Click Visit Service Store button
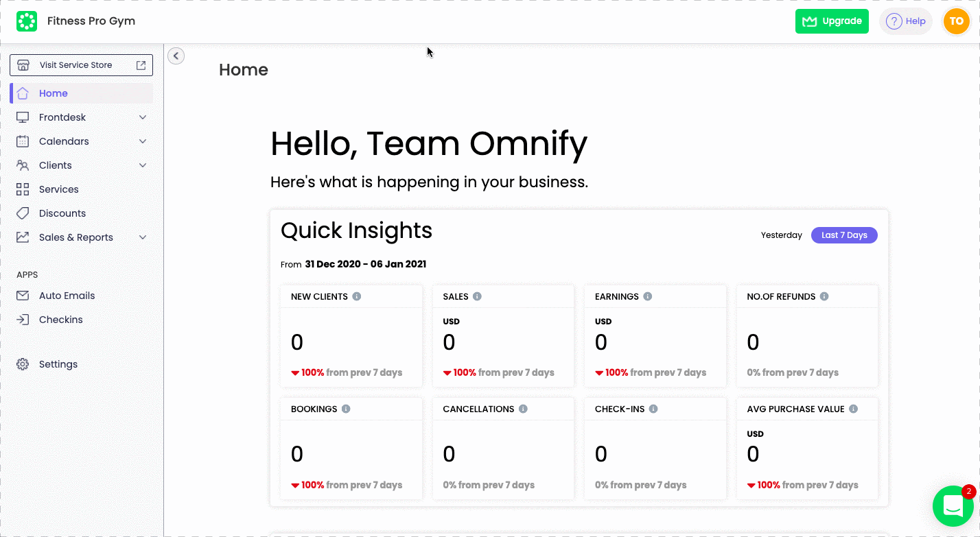The height and width of the screenshot is (537, 980). 81,65
